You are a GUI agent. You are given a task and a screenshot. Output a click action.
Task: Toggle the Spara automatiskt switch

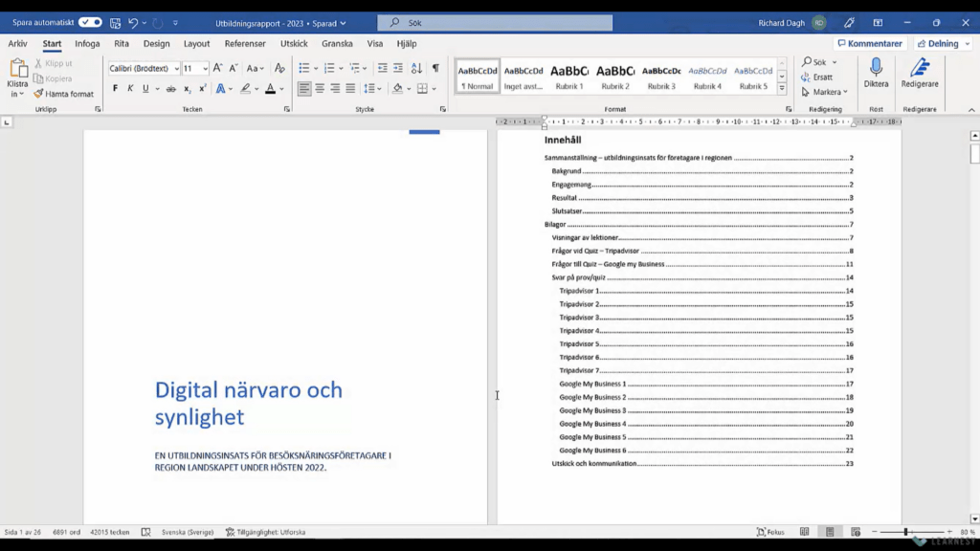(90, 23)
